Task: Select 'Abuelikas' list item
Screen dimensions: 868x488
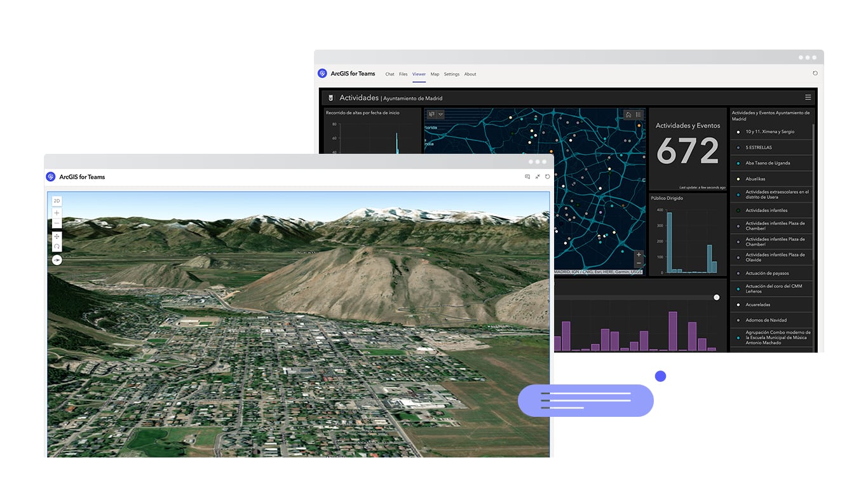Action: point(771,179)
